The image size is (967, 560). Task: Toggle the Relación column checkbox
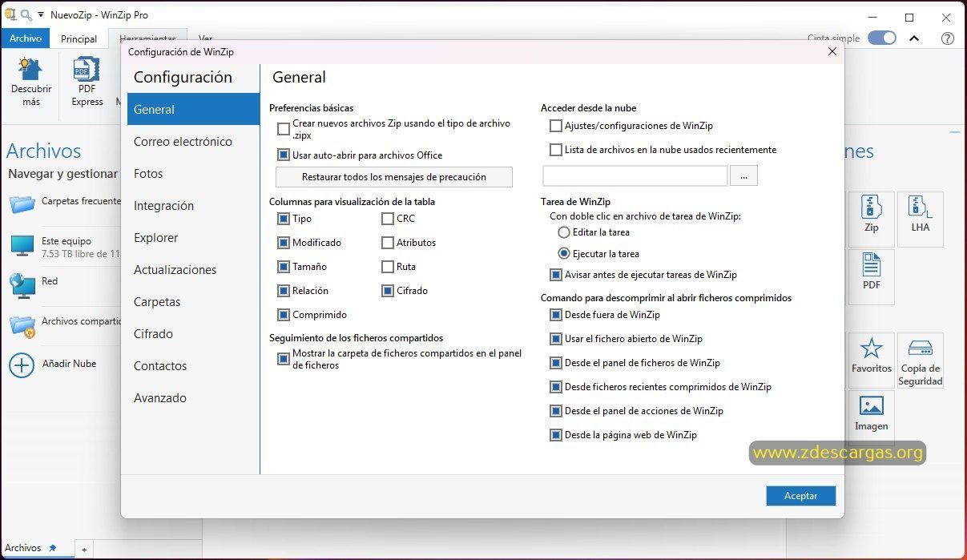click(284, 291)
